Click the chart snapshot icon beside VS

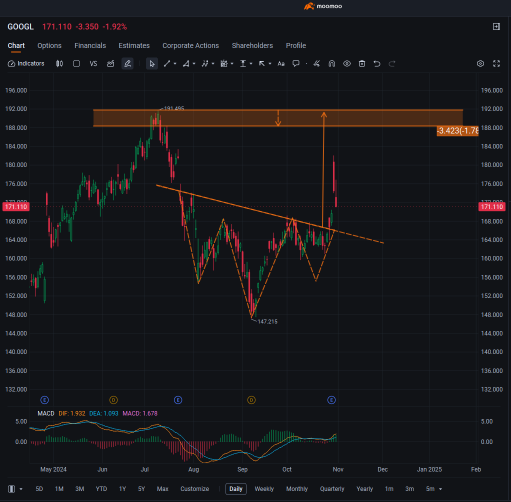(110, 64)
